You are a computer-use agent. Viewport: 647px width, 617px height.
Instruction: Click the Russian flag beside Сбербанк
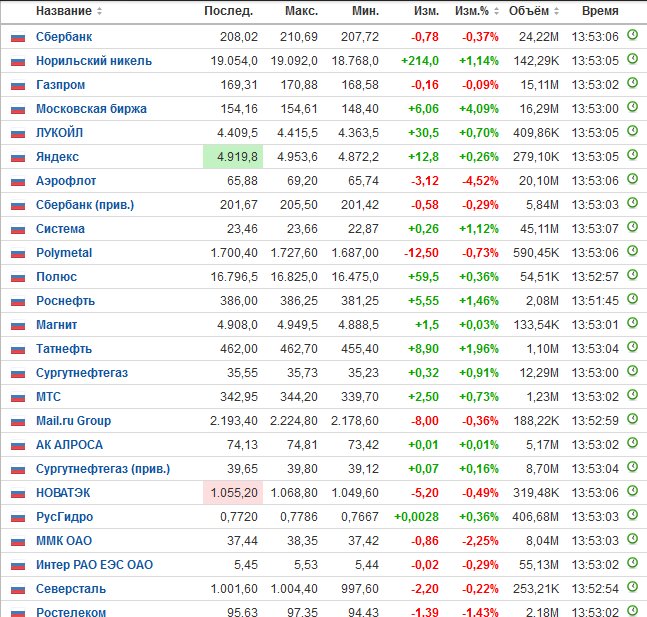18,38
